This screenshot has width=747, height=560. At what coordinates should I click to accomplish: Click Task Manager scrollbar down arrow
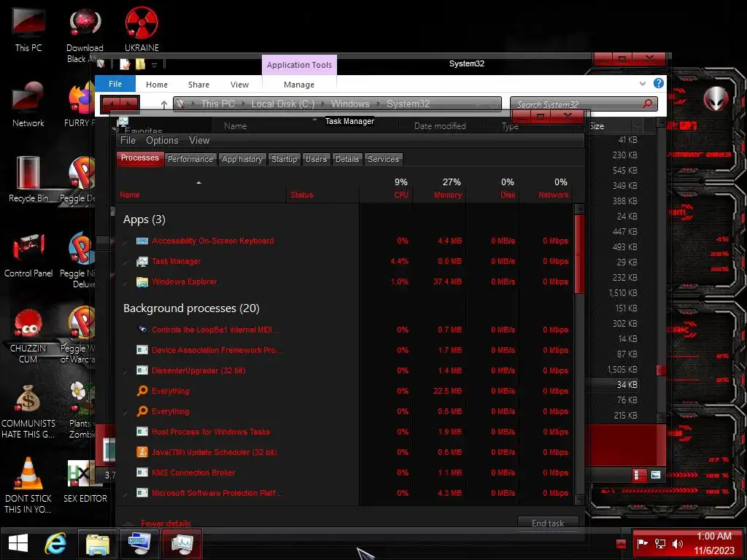[x=579, y=499]
